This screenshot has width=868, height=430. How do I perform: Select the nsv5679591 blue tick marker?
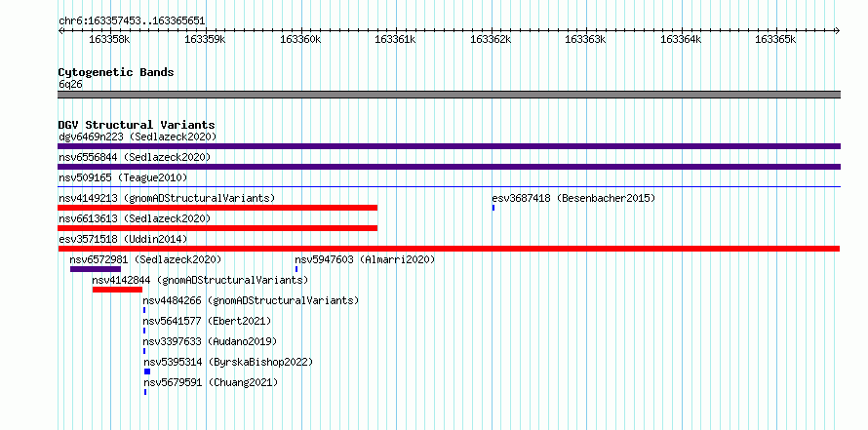coord(145,392)
